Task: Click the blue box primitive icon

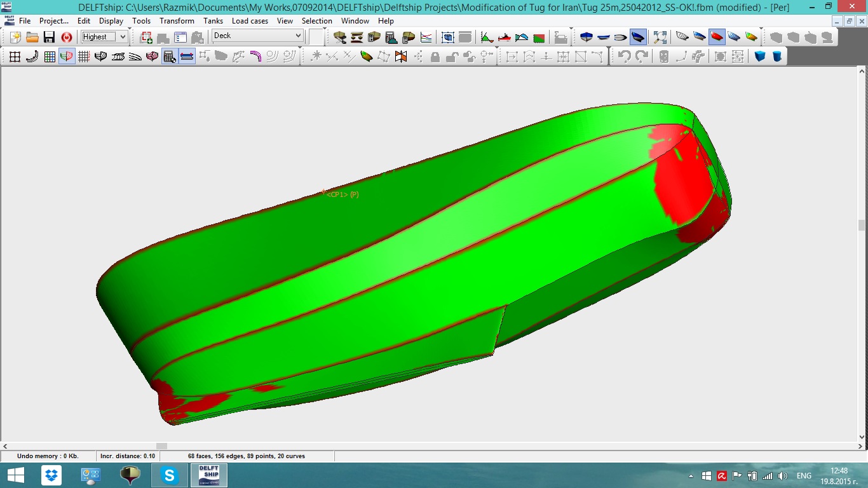Action: (x=760, y=57)
